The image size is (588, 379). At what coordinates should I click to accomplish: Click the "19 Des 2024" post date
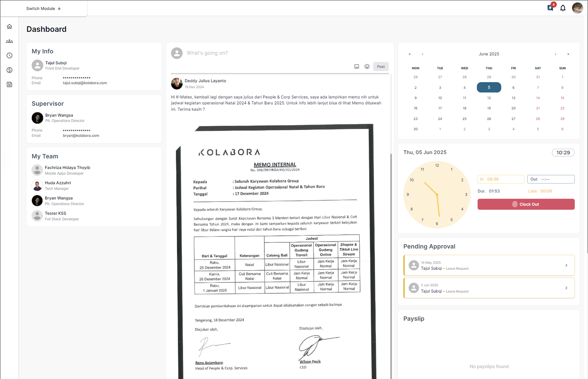(194, 87)
